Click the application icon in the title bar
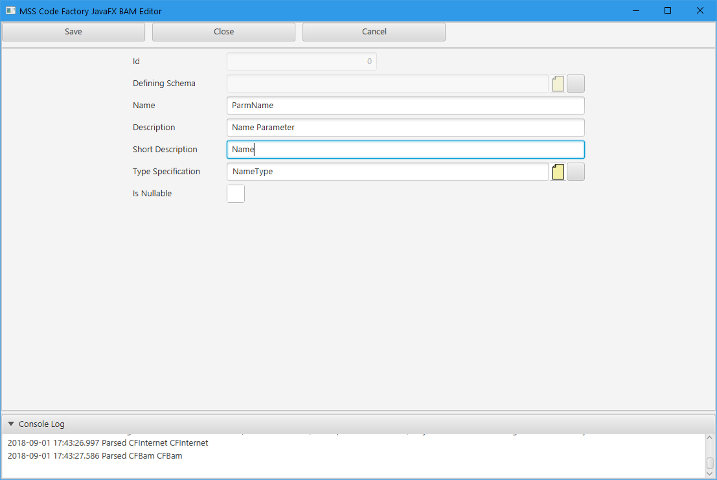 9,10
